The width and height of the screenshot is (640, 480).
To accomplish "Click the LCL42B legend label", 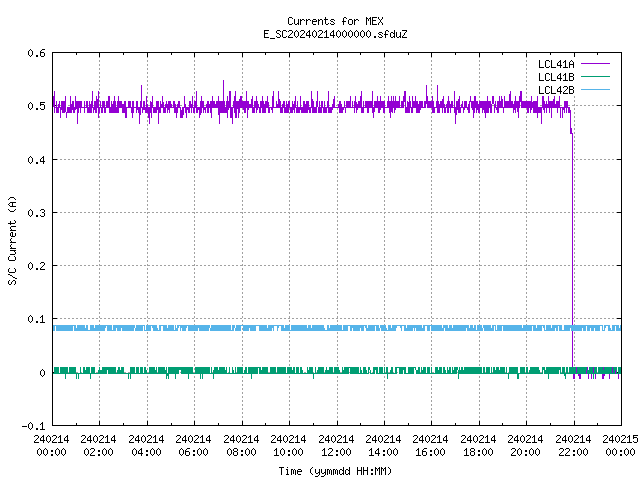I will click(556, 90).
